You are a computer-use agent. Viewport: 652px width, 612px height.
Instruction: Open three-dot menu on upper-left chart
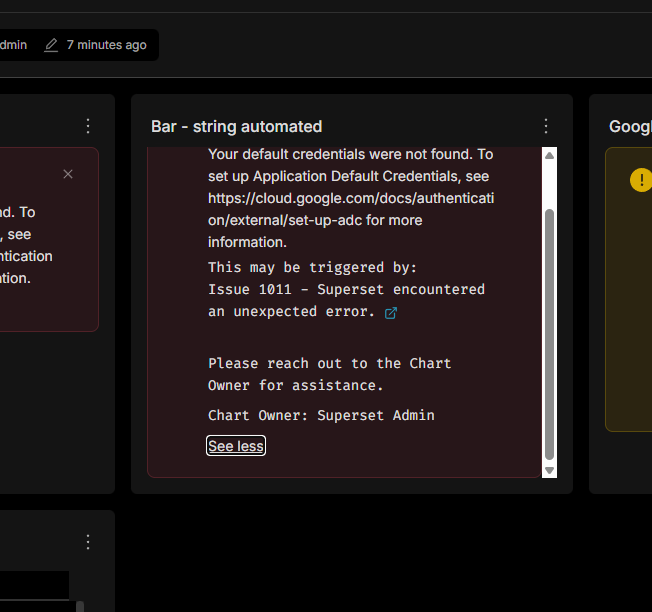[88, 126]
